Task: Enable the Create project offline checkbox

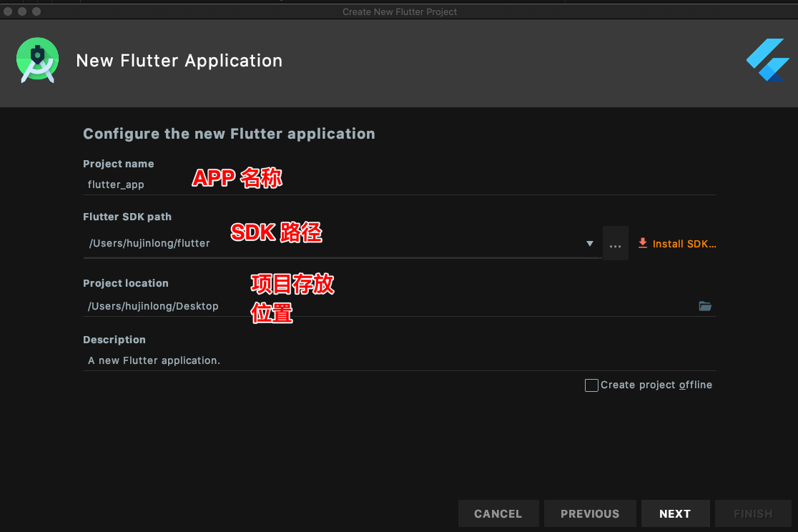Action: point(591,385)
